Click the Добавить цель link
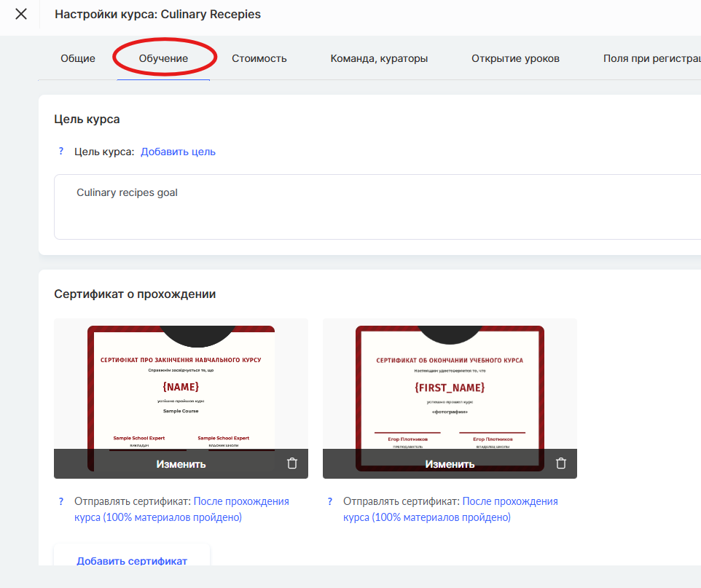The image size is (701, 588). [x=178, y=152]
